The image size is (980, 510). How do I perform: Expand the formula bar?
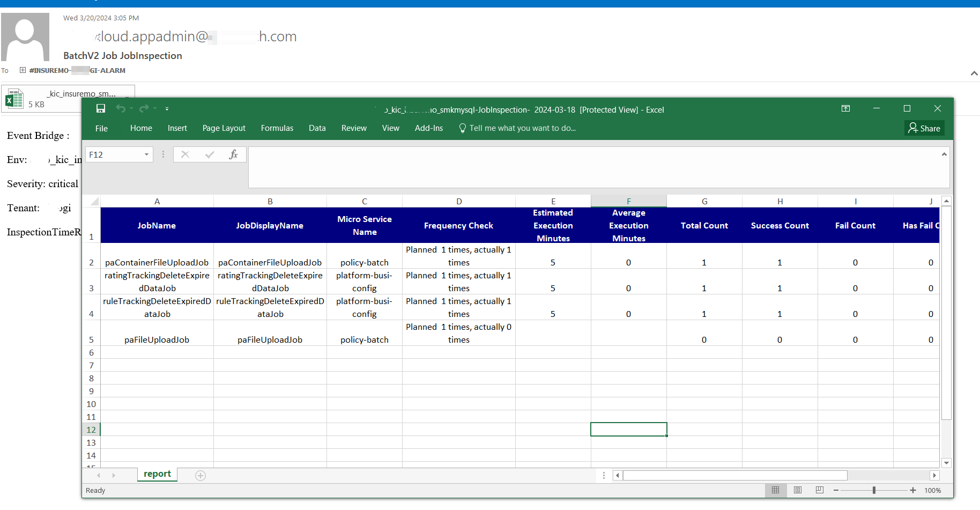944,154
